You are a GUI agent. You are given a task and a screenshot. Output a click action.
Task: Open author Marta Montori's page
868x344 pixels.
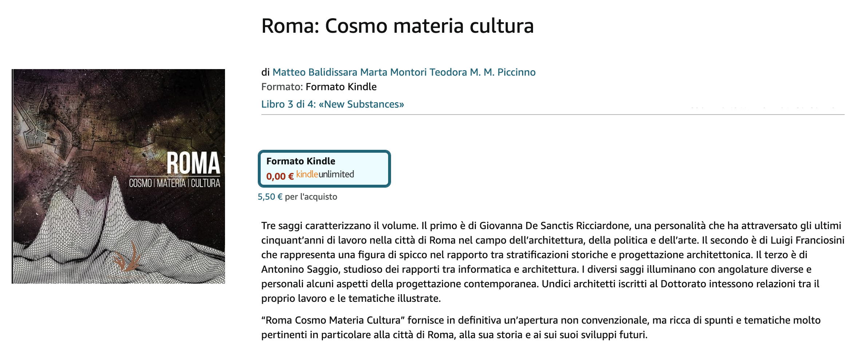click(393, 72)
